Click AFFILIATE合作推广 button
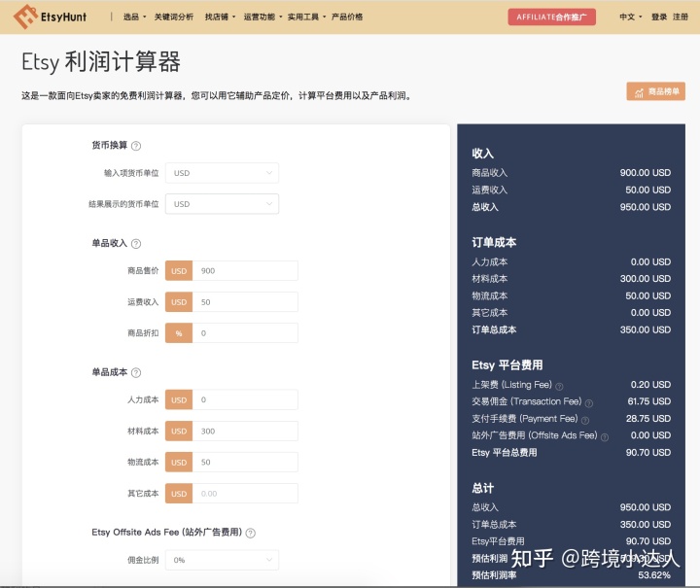This screenshot has height=588, width=700. click(551, 17)
